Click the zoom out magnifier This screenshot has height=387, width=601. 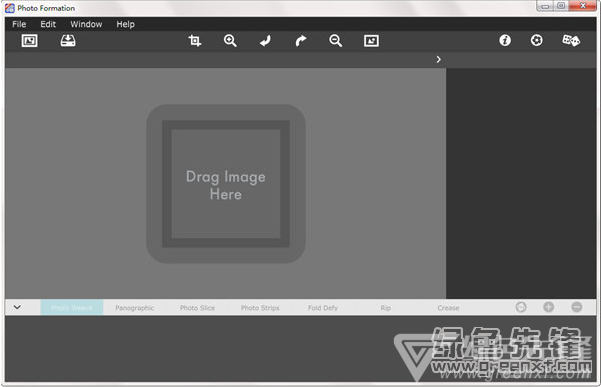pyautogui.click(x=336, y=41)
